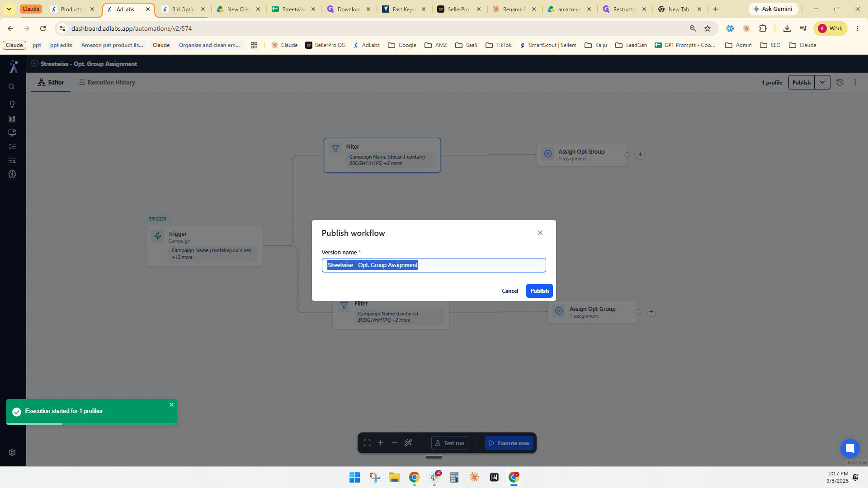This screenshot has height=488, width=868.
Task: Start a Test run
Action: tap(449, 443)
